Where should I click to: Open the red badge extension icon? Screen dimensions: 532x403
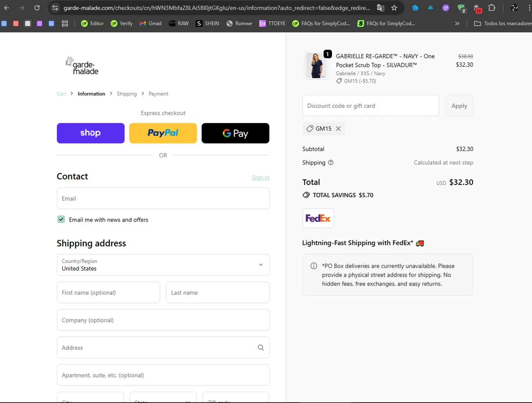[477, 8]
